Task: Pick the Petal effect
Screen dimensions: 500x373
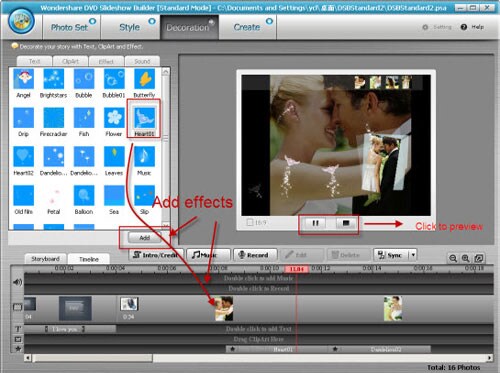Action: 53,195
